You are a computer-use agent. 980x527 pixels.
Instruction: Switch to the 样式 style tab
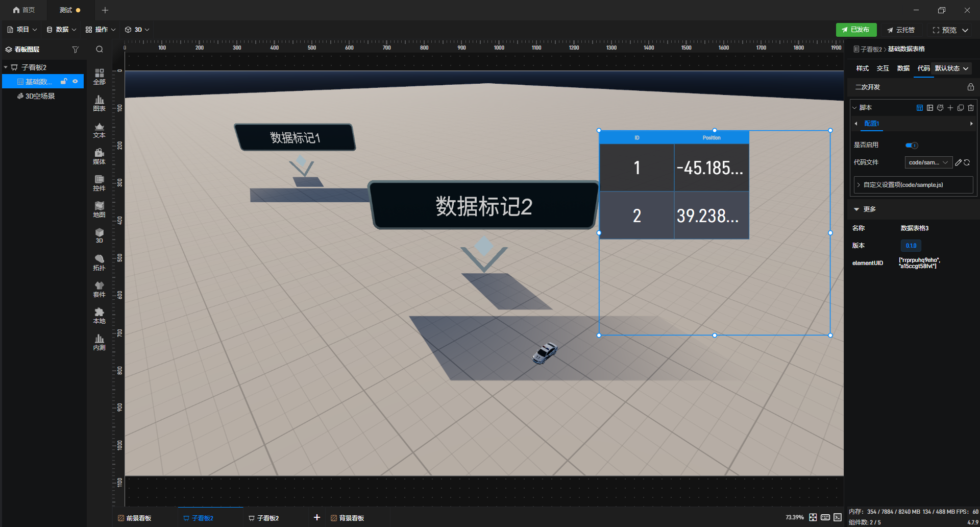click(x=863, y=68)
